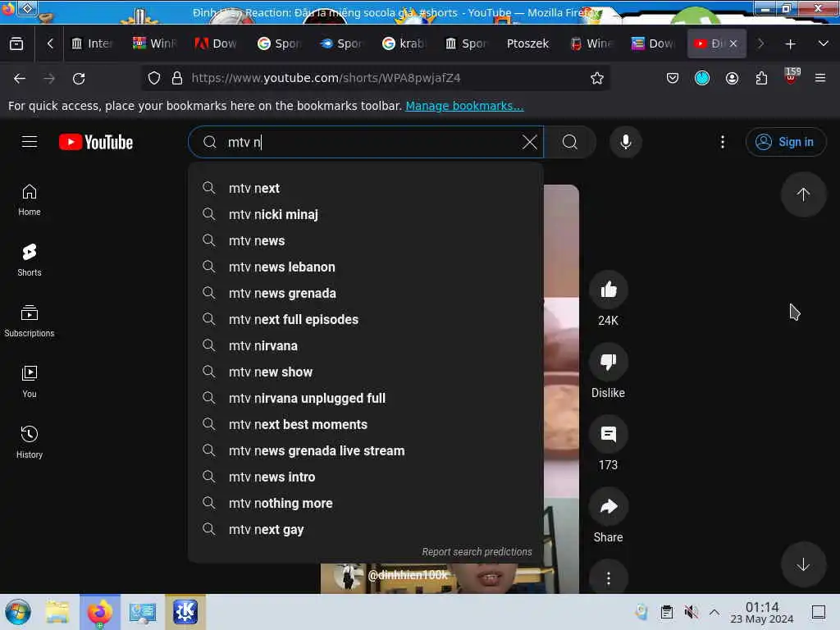Open the You section in sidebar
The width and height of the screenshot is (840, 630).
click(30, 382)
